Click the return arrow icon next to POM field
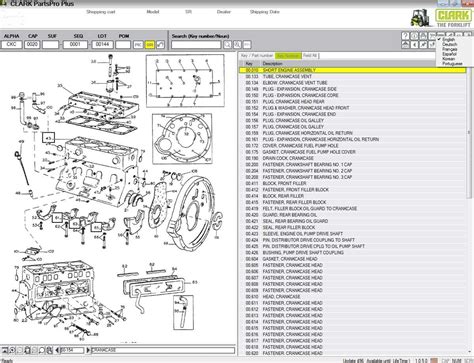The height and width of the screenshot is (363, 474). [x=160, y=45]
